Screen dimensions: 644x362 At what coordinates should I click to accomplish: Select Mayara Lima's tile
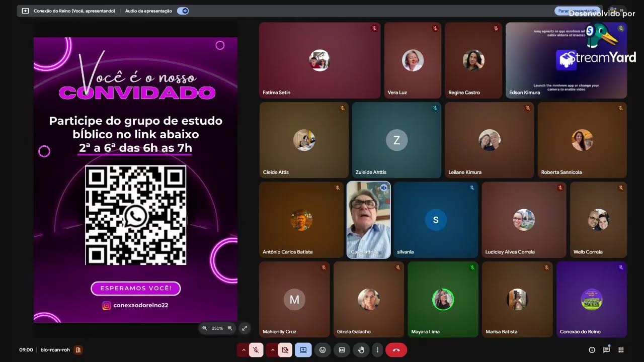[x=443, y=300]
